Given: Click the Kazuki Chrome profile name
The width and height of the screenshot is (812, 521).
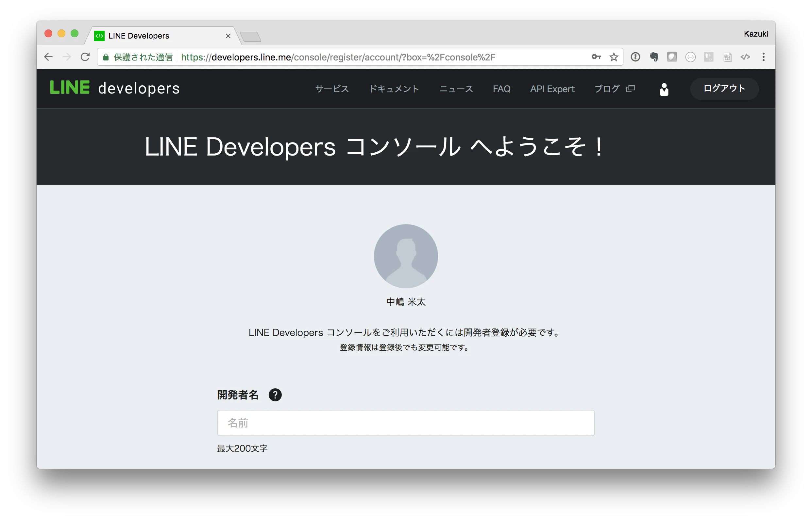Looking at the screenshot, I should 756,34.
